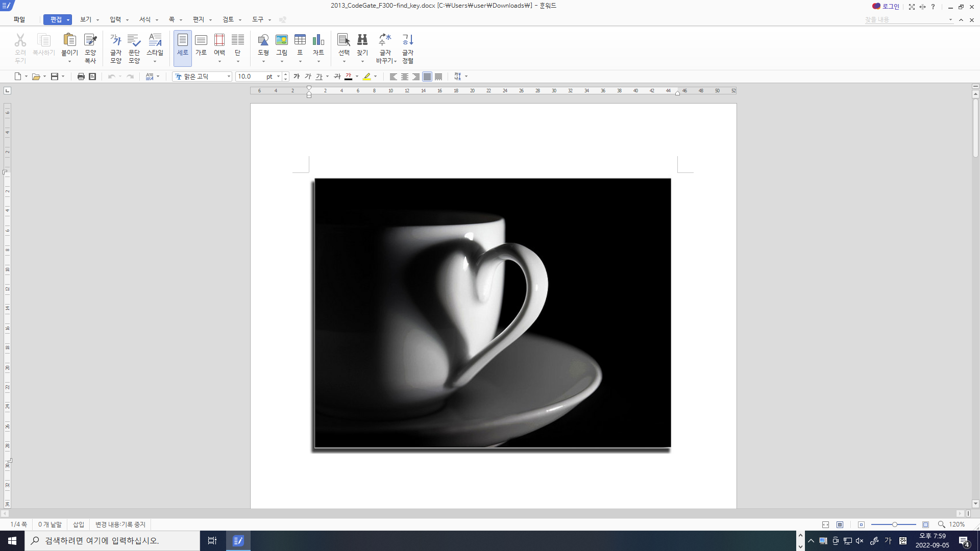
Task: Click the 표 insert table icon
Action: coord(300,41)
